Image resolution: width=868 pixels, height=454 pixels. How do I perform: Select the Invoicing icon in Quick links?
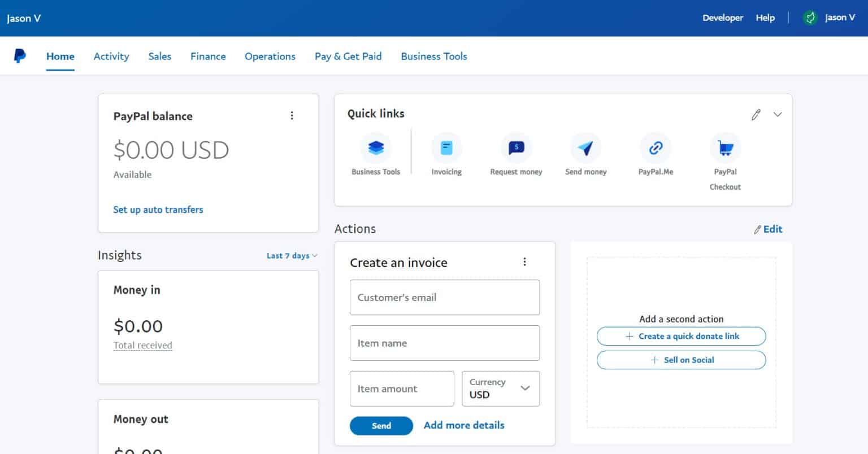[x=446, y=148]
